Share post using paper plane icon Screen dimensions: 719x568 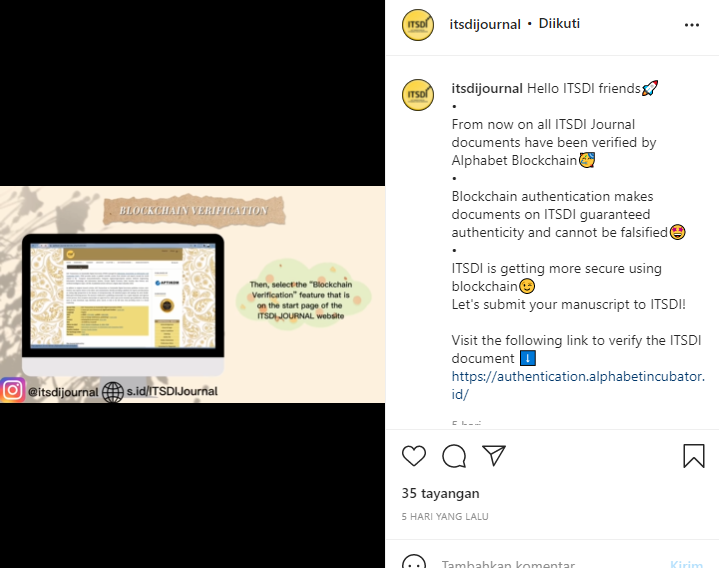[x=494, y=456]
